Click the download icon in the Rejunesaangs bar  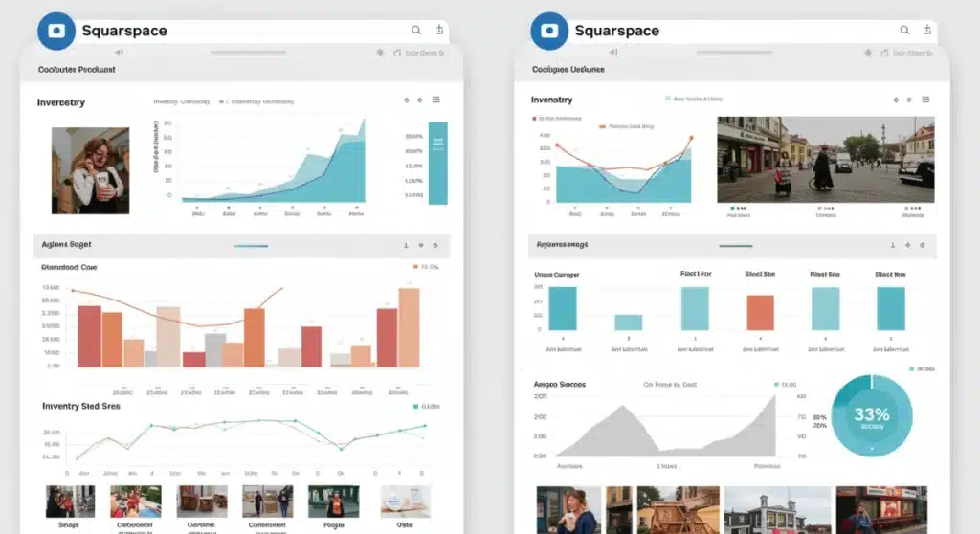tap(893, 245)
